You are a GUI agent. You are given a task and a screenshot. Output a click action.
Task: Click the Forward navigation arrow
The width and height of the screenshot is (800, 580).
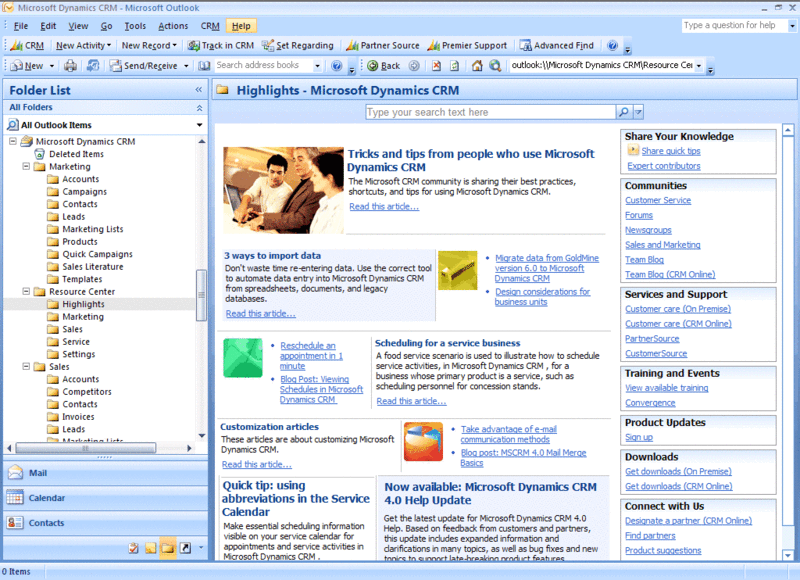[x=414, y=65]
